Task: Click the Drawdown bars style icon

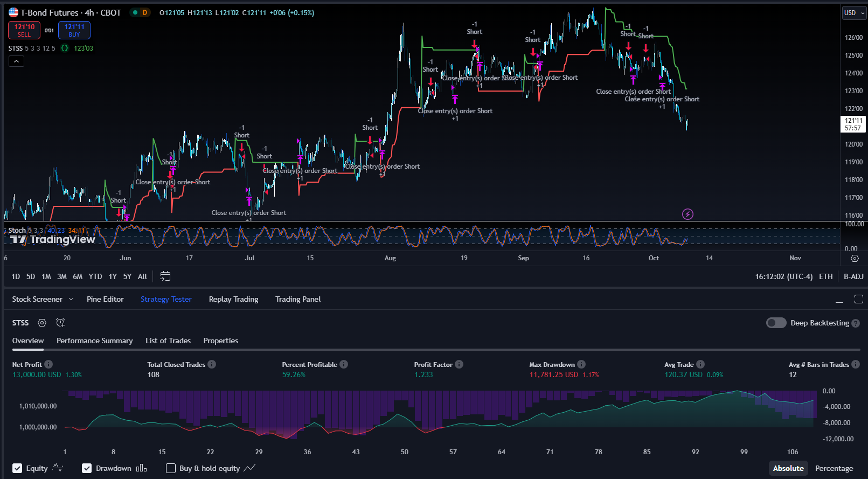Action: pyautogui.click(x=141, y=468)
